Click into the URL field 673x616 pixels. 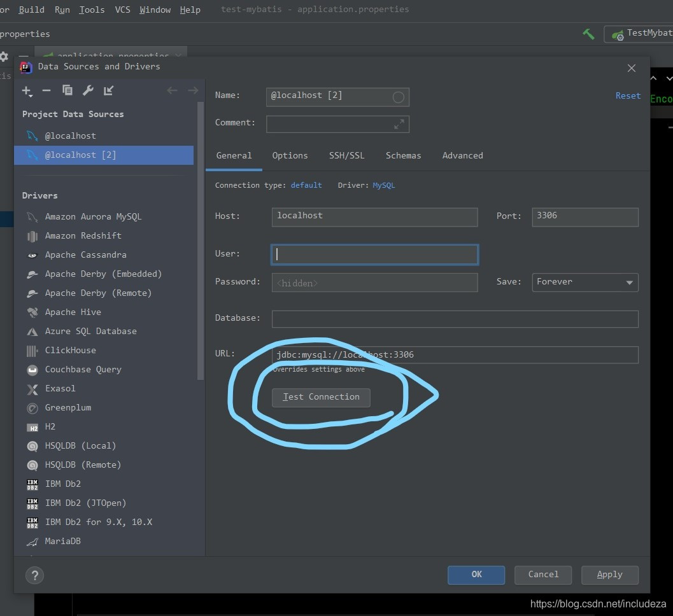click(455, 354)
